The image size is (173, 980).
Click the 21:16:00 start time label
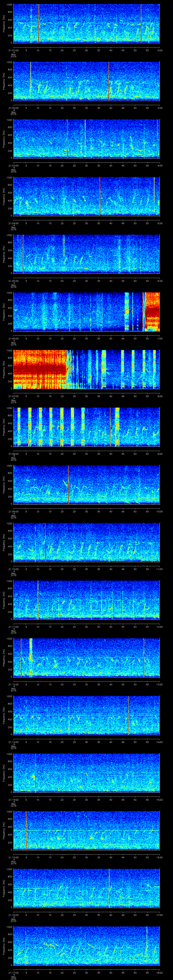point(13,915)
